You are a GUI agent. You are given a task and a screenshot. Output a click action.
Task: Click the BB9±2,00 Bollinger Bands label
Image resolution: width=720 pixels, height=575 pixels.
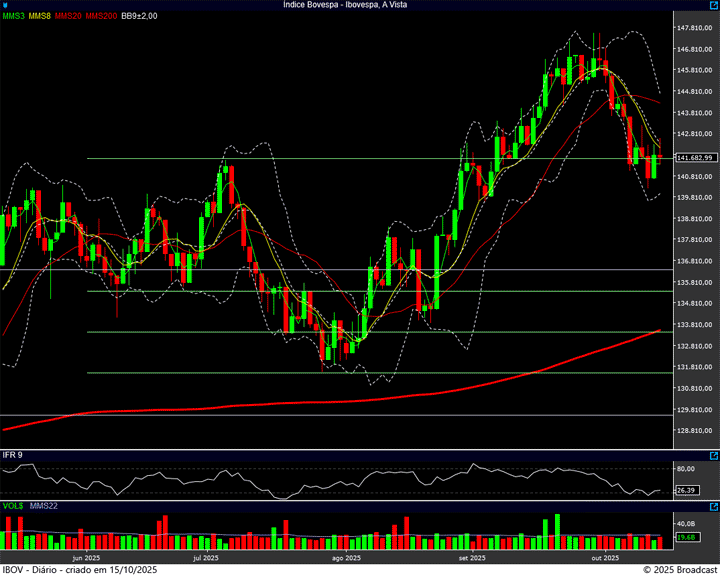click(x=139, y=17)
